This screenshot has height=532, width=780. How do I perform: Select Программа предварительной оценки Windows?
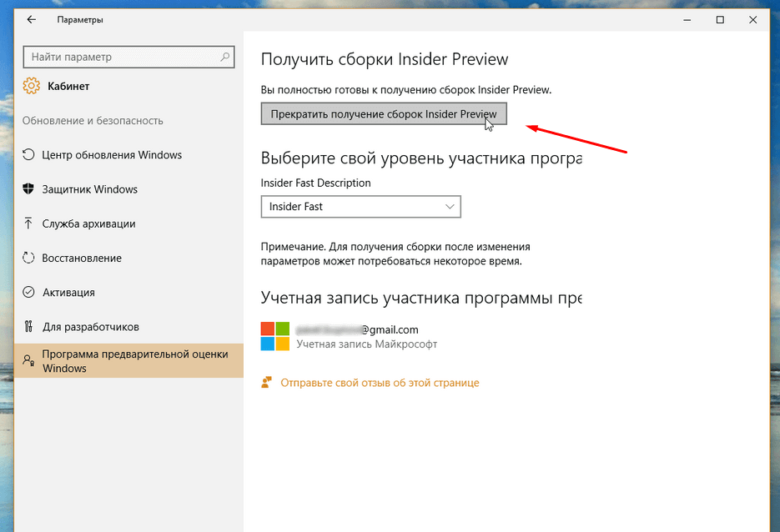[x=128, y=360]
